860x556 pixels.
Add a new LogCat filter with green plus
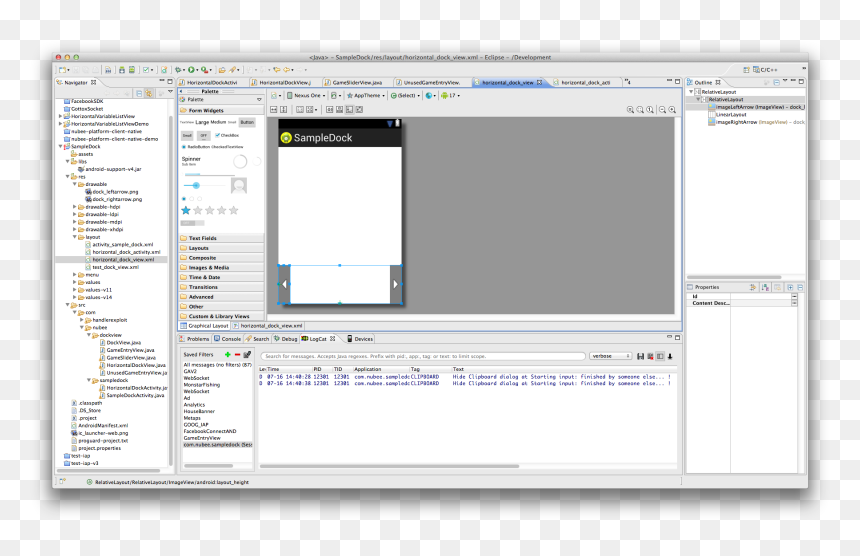click(x=228, y=355)
